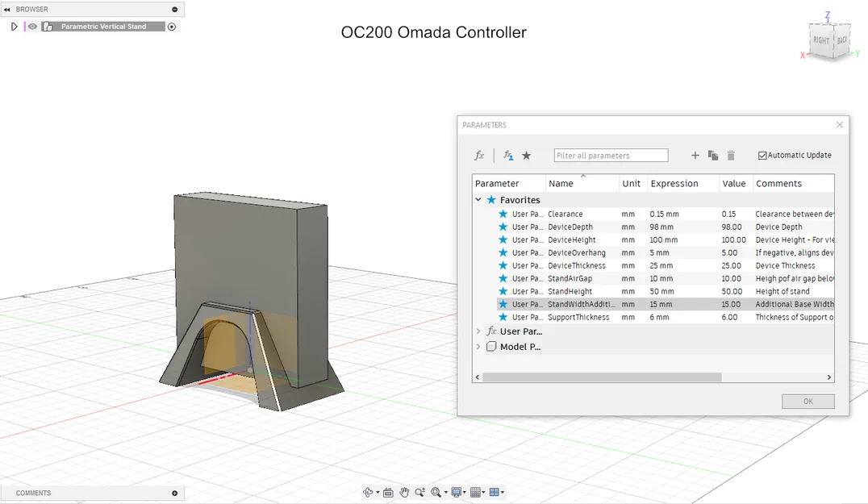Open the BROWSER panel header
The image size is (868, 504).
click(32, 9)
